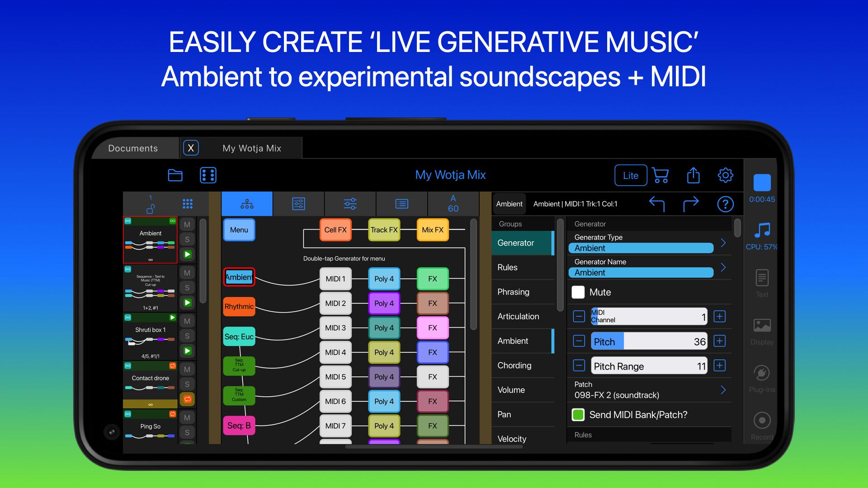The width and height of the screenshot is (868, 488).
Task: Click the Pitch slider bar
Action: click(x=649, y=341)
